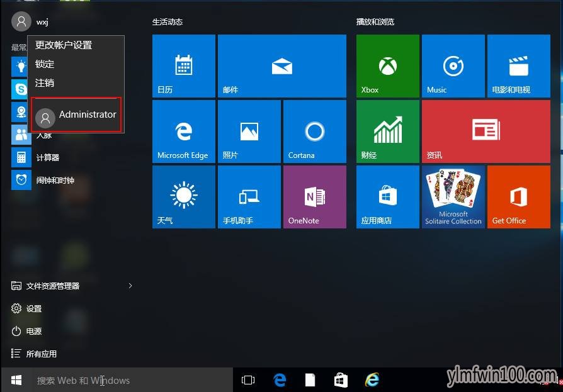
Task: Open the News (资讯) tile
Action: tap(486, 132)
